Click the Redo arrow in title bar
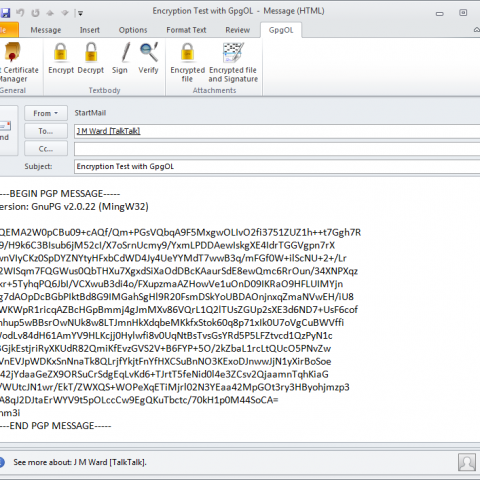This screenshot has width=480, height=480. tap(35, 13)
